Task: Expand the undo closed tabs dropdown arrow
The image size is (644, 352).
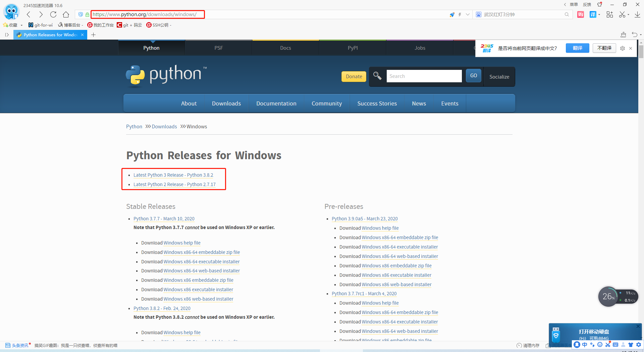Action: 641,35
